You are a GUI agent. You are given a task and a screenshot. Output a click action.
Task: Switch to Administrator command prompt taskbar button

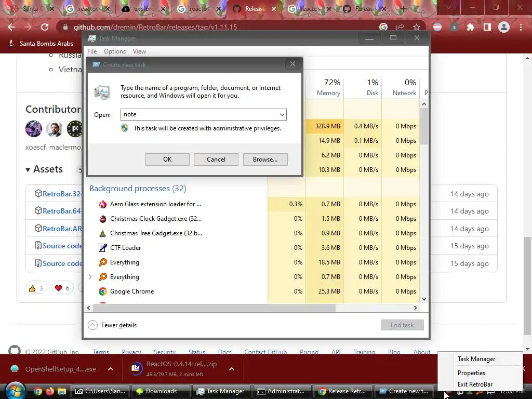click(x=281, y=391)
